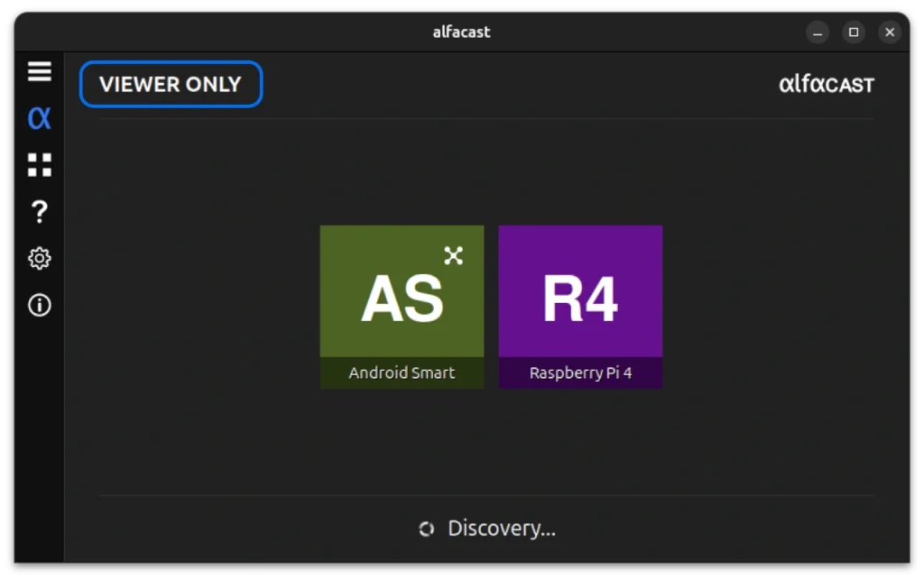Connect to the Raspberry Pi 4 tile
Viewport: 924px width, 580px height.
pos(580,307)
